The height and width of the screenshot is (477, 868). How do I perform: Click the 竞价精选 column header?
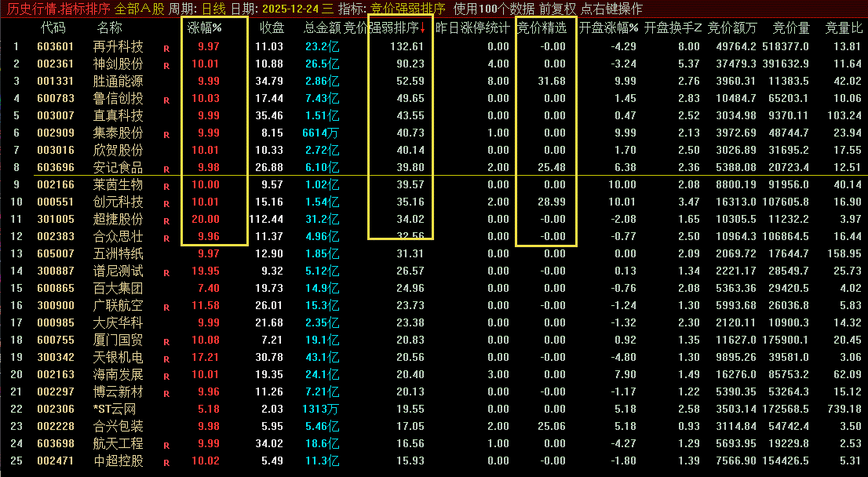point(542,27)
